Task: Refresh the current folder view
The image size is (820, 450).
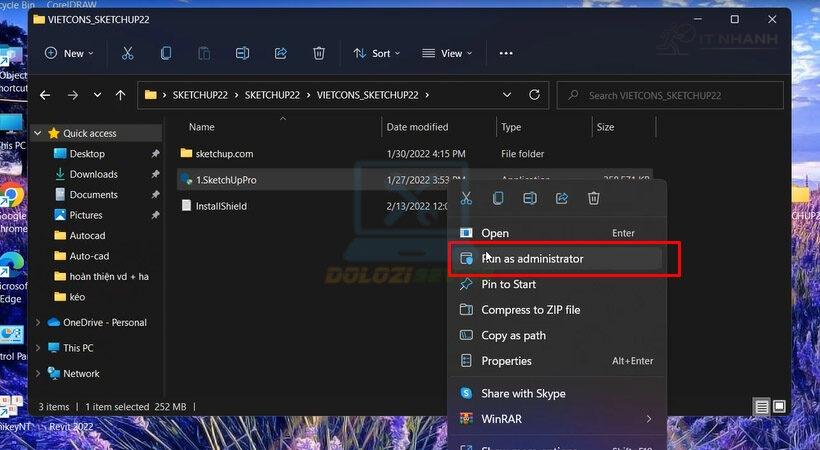Action: [x=534, y=95]
